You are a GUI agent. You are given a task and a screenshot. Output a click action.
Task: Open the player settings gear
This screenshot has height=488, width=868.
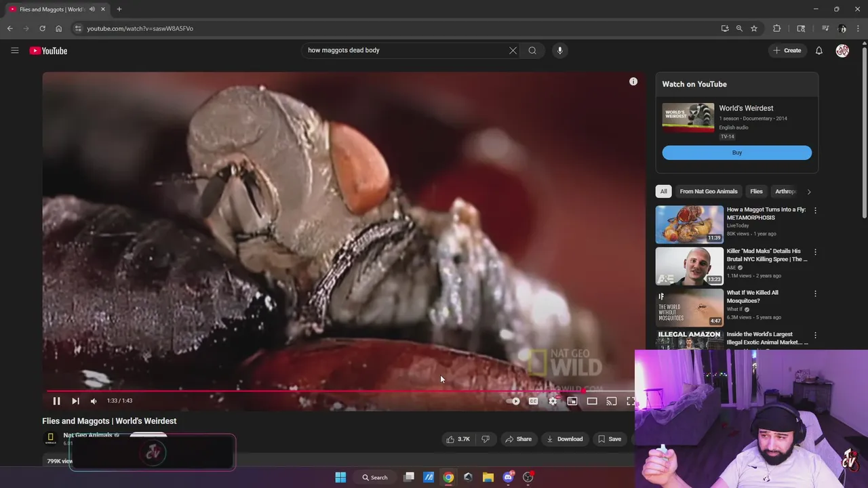click(553, 401)
